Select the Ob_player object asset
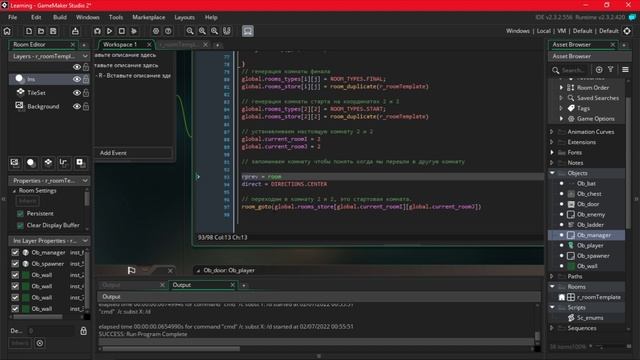Screen dimensions: 640x360 coord(590,245)
